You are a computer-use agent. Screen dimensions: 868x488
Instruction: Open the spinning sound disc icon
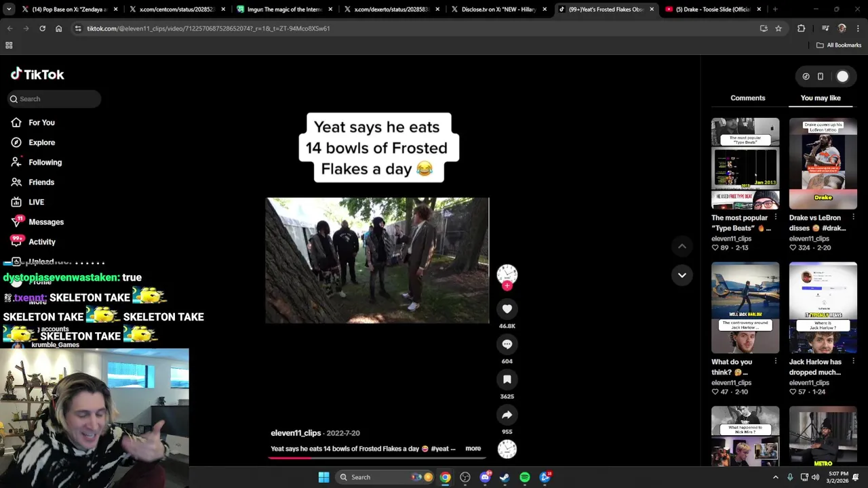pos(507,449)
